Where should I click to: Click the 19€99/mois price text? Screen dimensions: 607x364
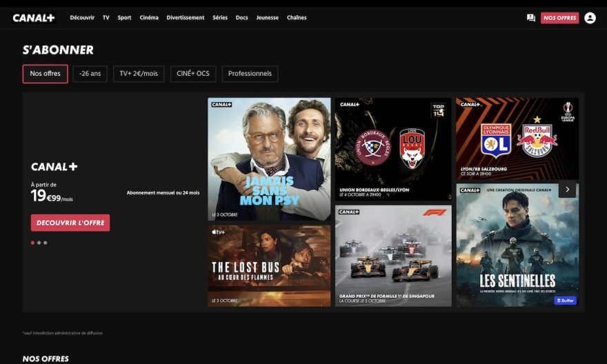coord(52,196)
